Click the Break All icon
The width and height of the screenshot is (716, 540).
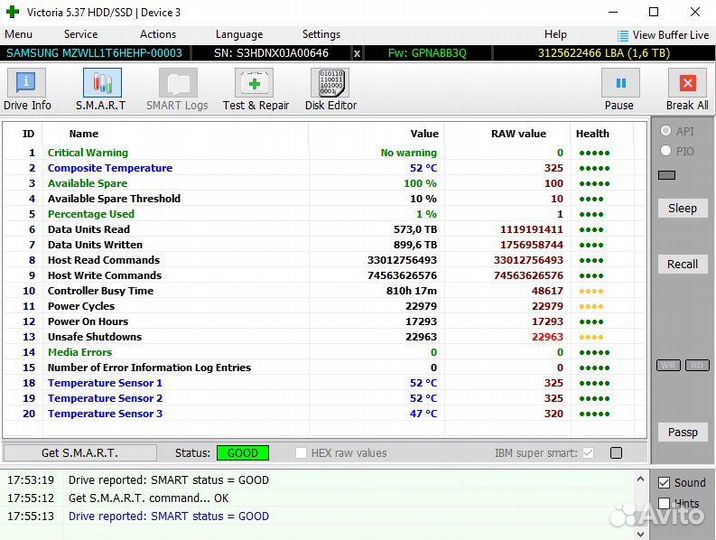687,89
